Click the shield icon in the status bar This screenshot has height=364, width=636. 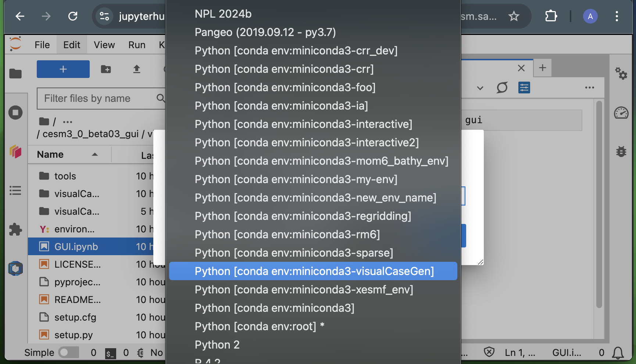489,352
